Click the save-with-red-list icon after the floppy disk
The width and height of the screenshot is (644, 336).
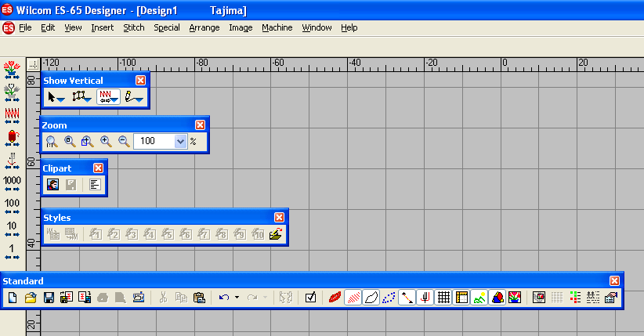point(67,298)
